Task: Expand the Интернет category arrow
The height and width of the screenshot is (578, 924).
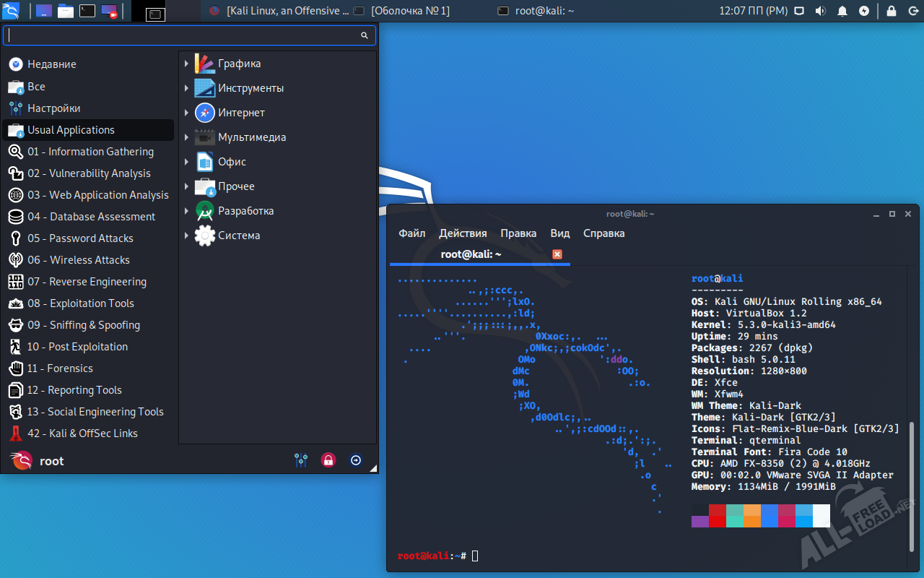Action: click(x=186, y=113)
